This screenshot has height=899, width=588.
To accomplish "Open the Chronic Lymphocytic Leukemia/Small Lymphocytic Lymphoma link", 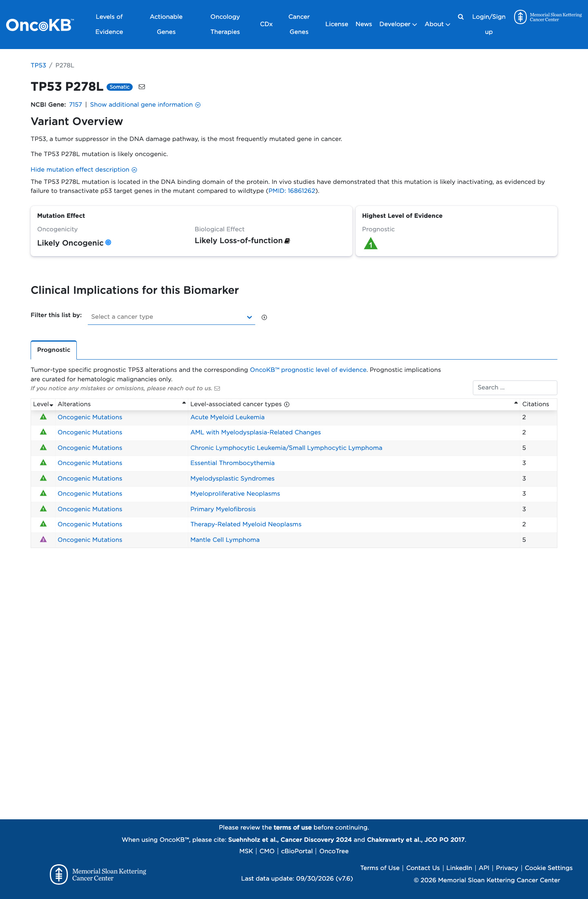I will (x=286, y=448).
